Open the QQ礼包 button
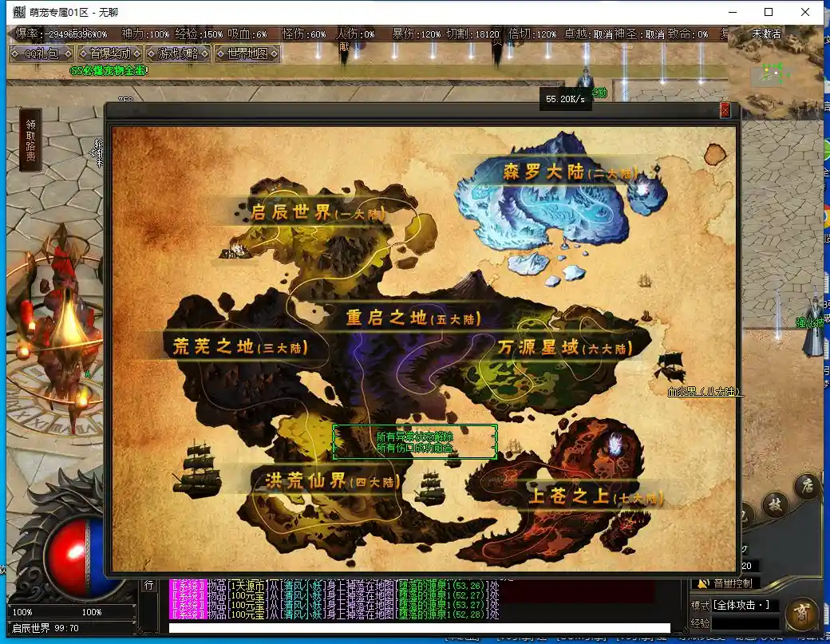830x644 pixels. [41, 53]
